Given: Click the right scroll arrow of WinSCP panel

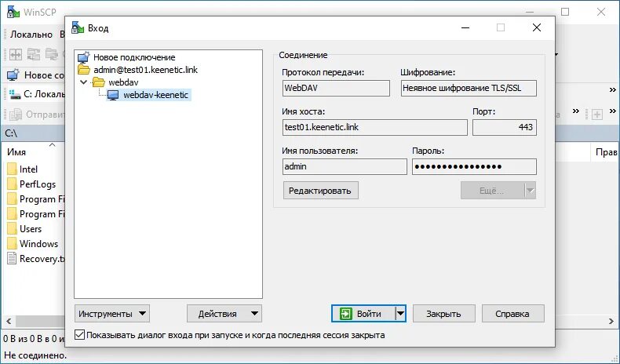Looking at the screenshot, I should click(611, 322).
